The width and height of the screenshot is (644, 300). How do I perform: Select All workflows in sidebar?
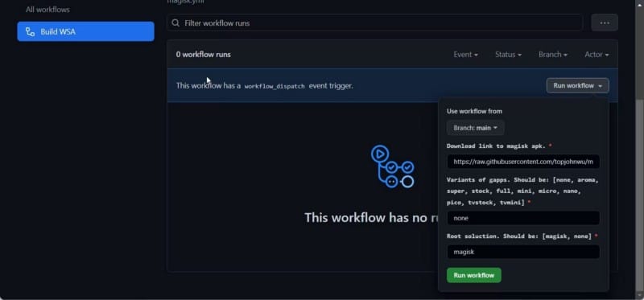coord(47,10)
